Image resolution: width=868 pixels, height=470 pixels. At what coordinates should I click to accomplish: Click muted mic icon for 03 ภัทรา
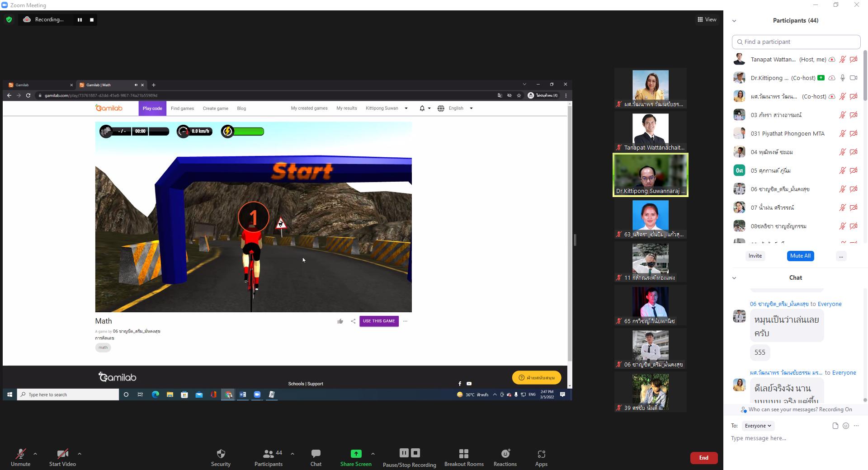(843, 115)
